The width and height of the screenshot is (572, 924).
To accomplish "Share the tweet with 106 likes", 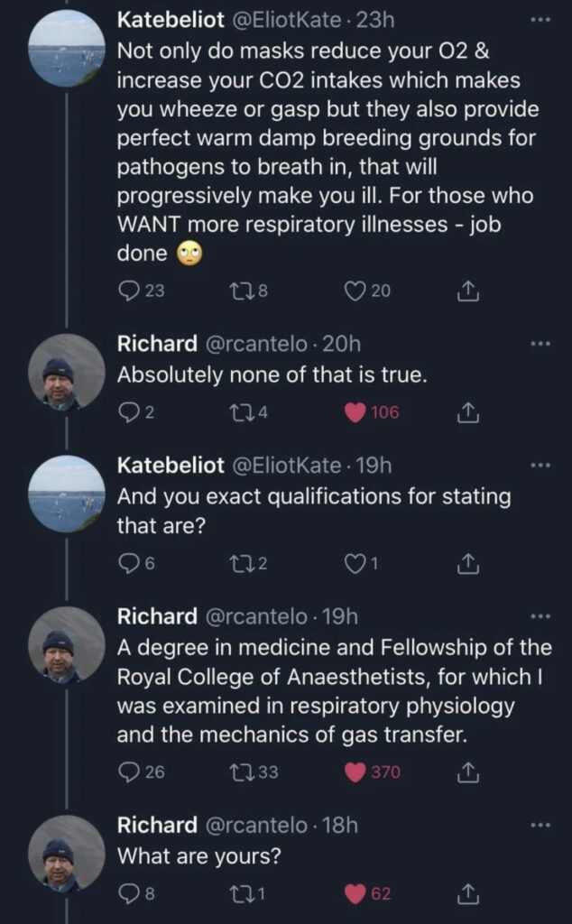I will coord(467,413).
